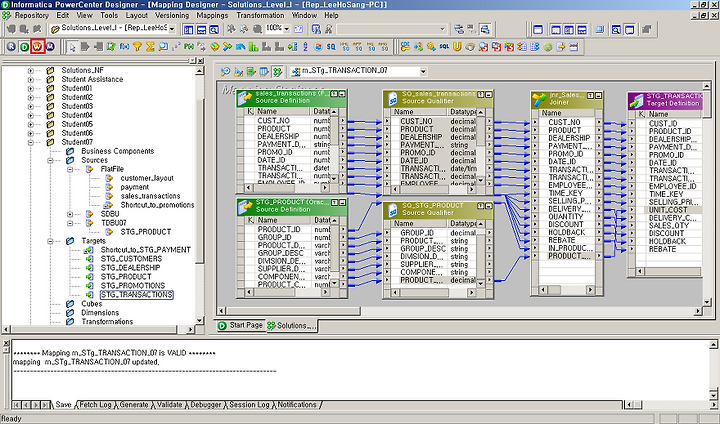Select sales_transactions under FlatFile
This screenshot has width=720, height=424.
point(150,196)
